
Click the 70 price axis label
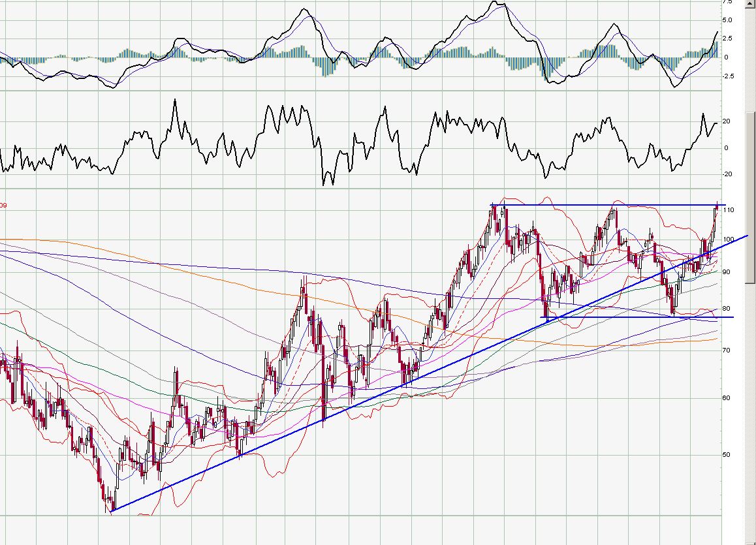coord(727,350)
